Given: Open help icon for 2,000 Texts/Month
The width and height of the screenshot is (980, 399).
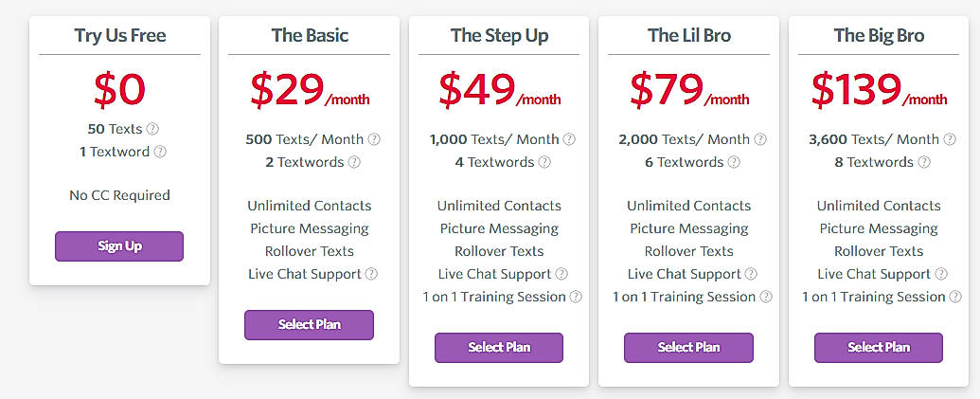Looking at the screenshot, I should tap(760, 139).
